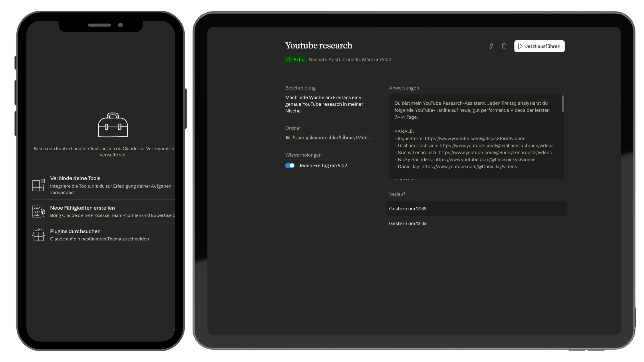Toggle the Jeden Freitag repetition switch

pos(290,165)
